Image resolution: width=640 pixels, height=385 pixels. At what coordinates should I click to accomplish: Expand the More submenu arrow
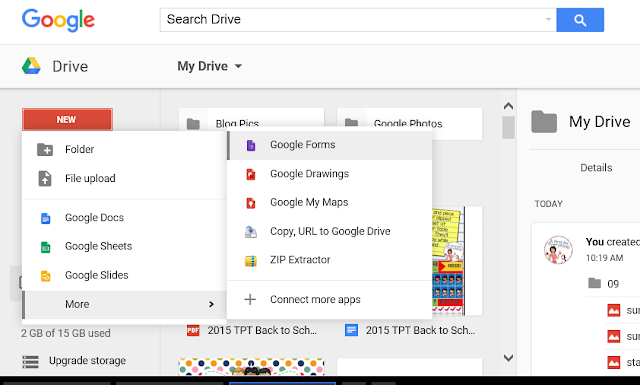pos(211,304)
